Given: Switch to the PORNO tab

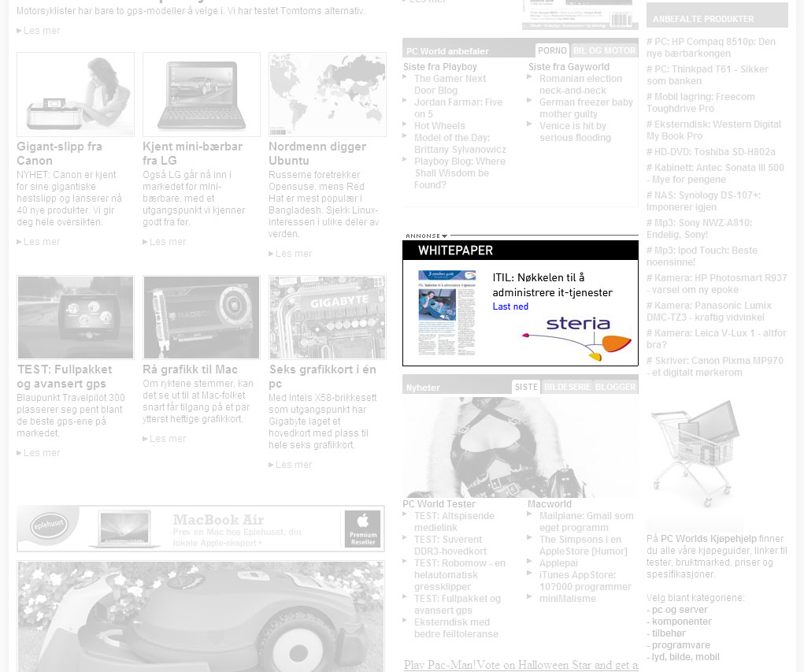Looking at the screenshot, I should click(552, 50).
